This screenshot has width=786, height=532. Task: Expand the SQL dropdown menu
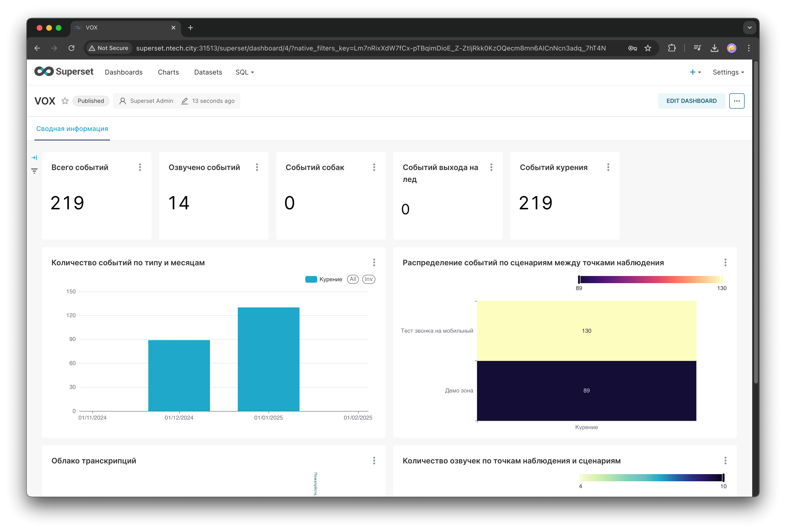point(245,72)
